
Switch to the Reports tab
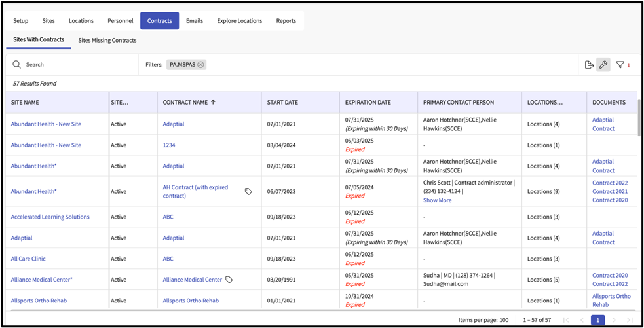tap(286, 21)
